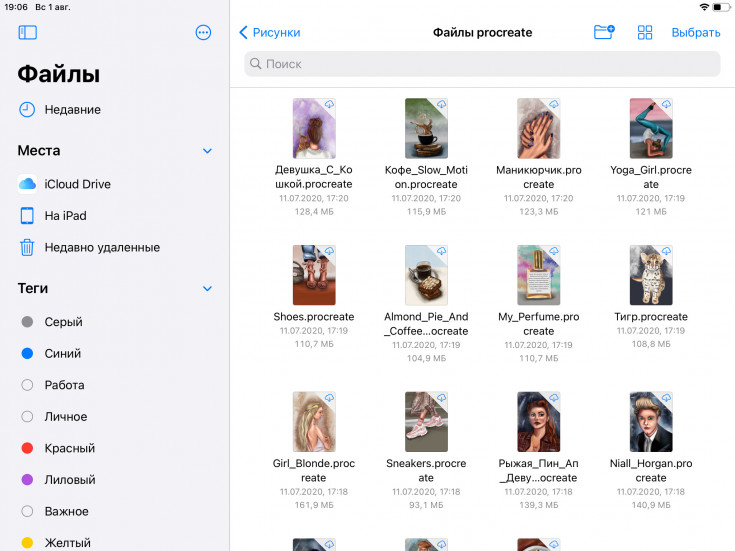The image size is (735, 551).
Task: Open Niall_Horgan.procreate thumbnail
Action: pos(651,422)
